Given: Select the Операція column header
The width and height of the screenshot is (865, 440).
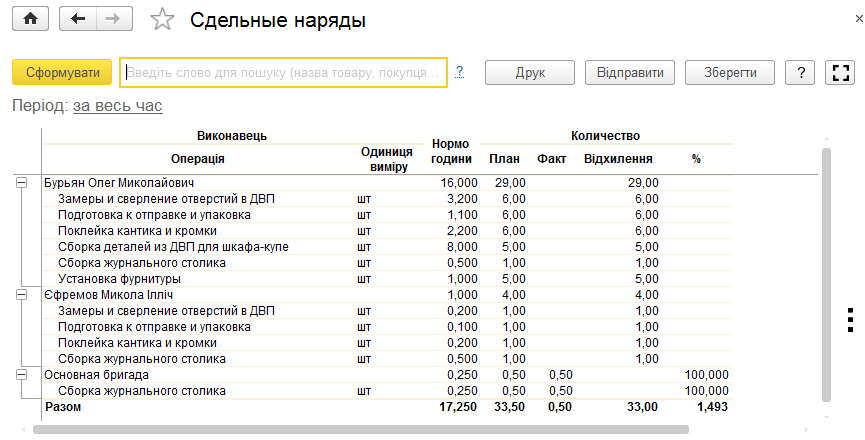Looking at the screenshot, I should (x=197, y=159).
